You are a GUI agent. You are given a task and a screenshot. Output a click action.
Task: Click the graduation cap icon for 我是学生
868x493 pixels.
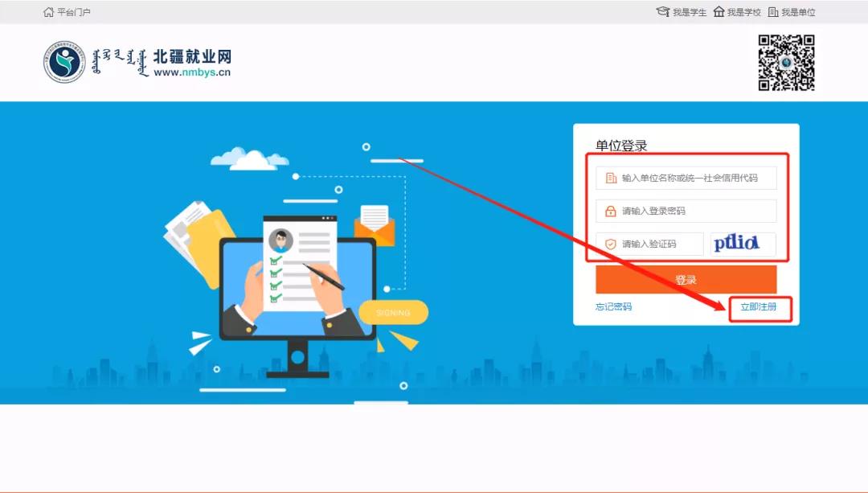(662, 12)
